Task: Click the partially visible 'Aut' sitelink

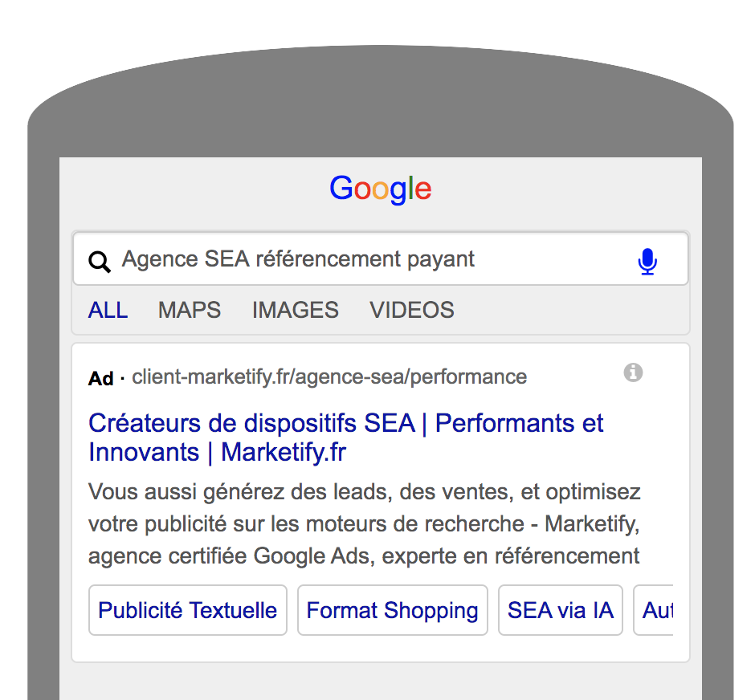Action: [x=656, y=610]
